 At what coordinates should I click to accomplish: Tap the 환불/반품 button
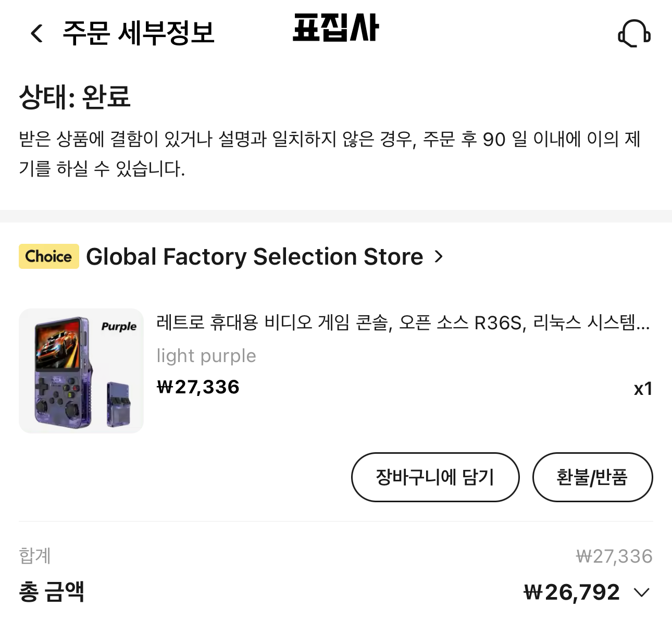(592, 477)
